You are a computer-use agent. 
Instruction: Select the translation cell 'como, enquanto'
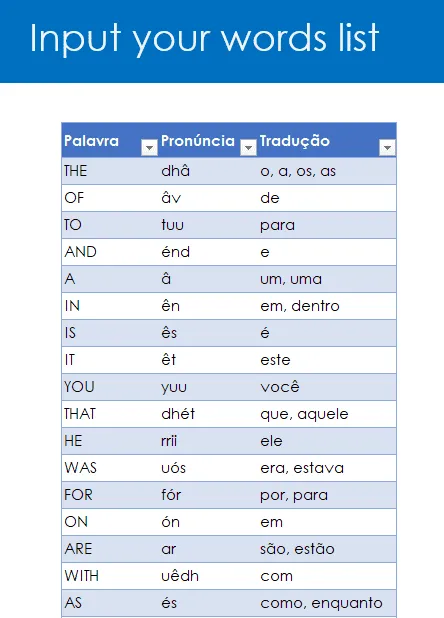point(327,603)
